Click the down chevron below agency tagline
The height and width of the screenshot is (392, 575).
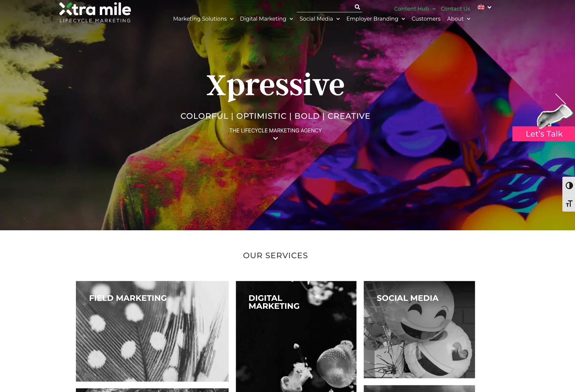tap(275, 138)
